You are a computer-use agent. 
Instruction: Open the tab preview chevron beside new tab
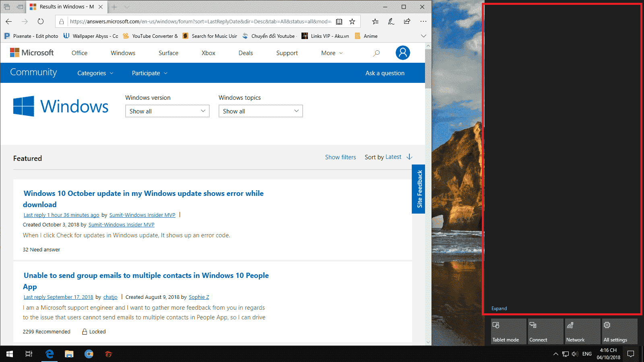127,7
